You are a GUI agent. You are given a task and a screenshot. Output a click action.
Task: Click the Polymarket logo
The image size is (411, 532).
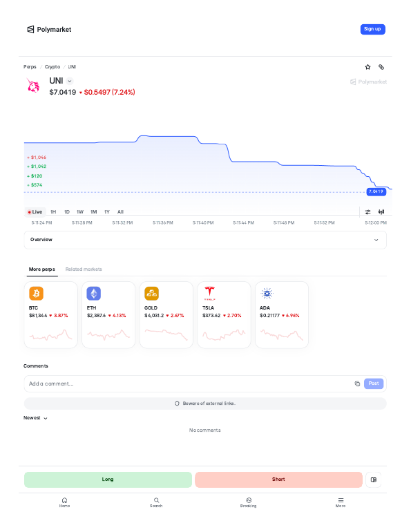click(49, 30)
